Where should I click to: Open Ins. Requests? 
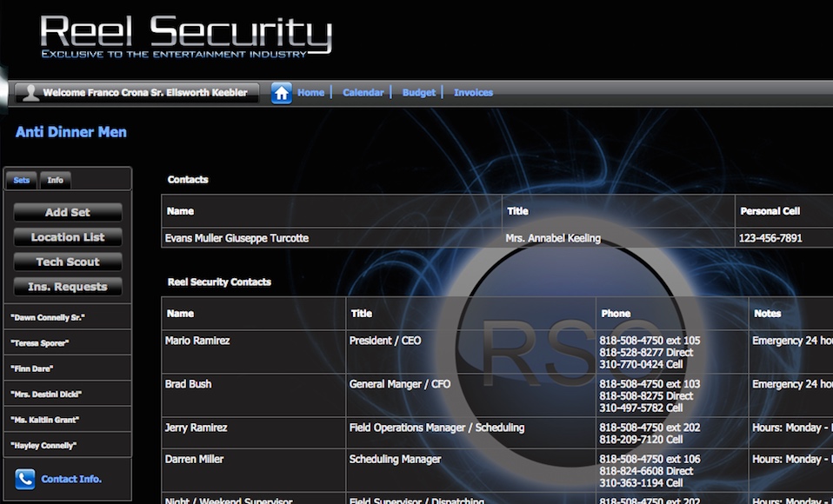point(68,287)
